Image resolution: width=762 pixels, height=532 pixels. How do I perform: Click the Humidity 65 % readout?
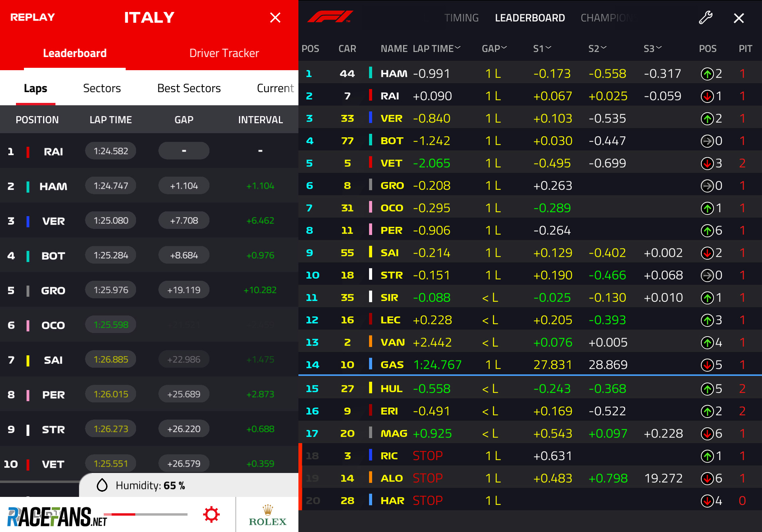pyautogui.click(x=150, y=485)
